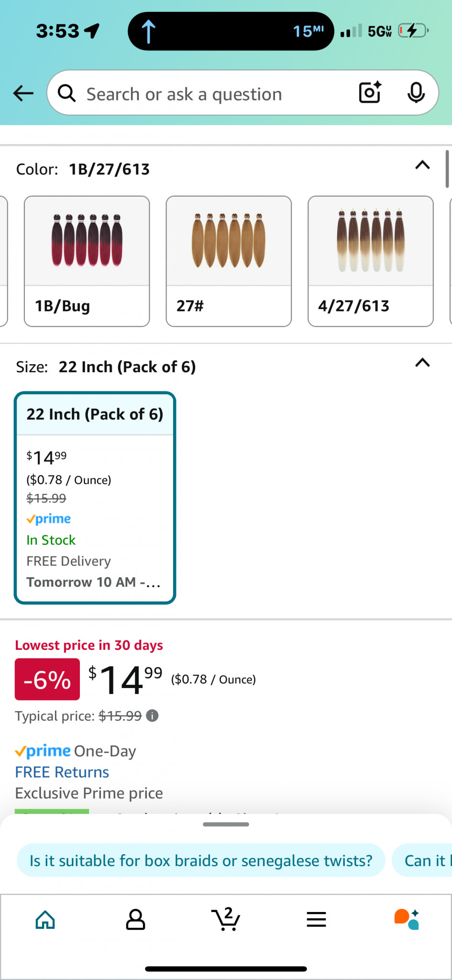452x980 pixels.
Task: Tap the back arrow icon
Action: 23,93
